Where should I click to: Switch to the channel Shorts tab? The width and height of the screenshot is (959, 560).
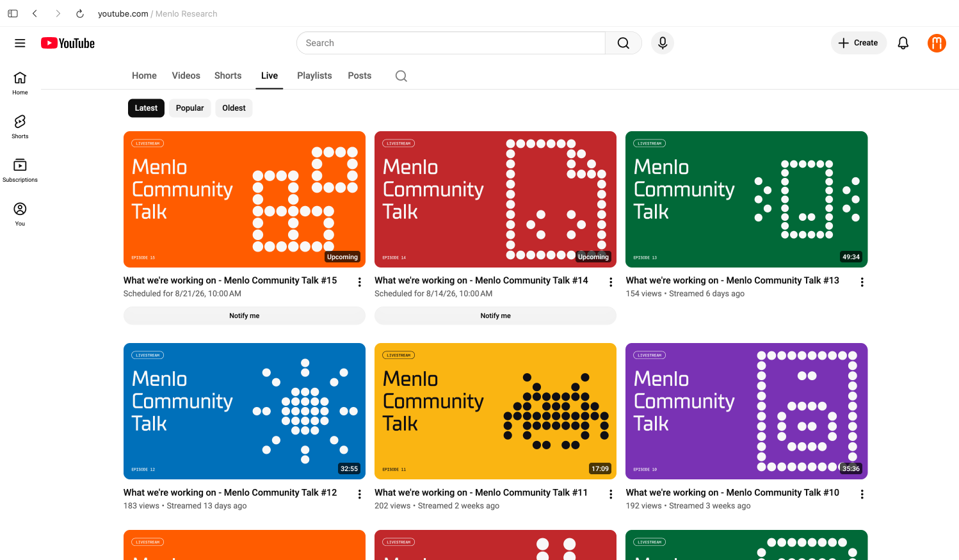point(228,76)
